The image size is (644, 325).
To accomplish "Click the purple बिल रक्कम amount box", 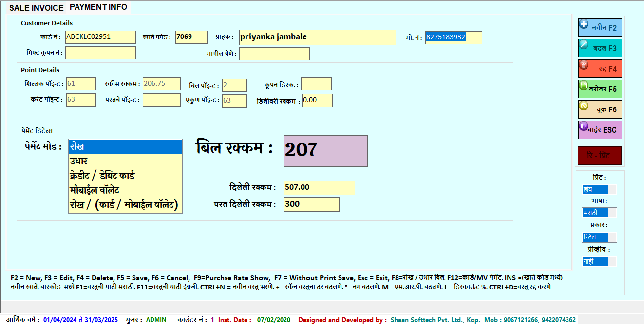I will pyautogui.click(x=325, y=151).
